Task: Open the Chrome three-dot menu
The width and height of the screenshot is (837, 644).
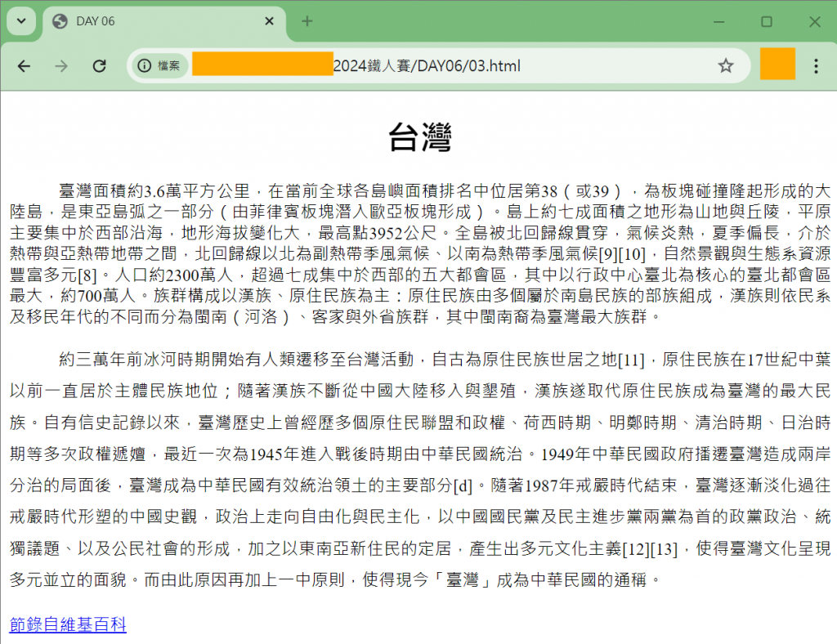Action: click(x=816, y=65)
